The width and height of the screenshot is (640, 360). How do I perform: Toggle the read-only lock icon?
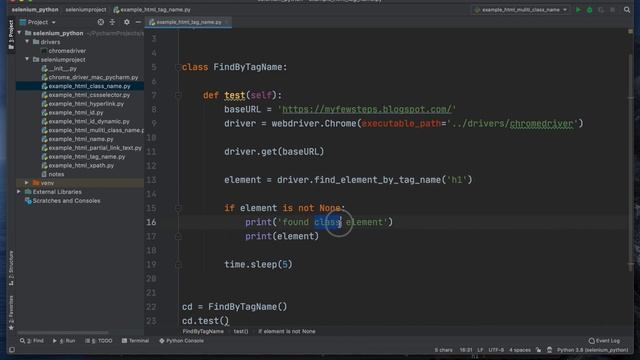tap(538, 350)
